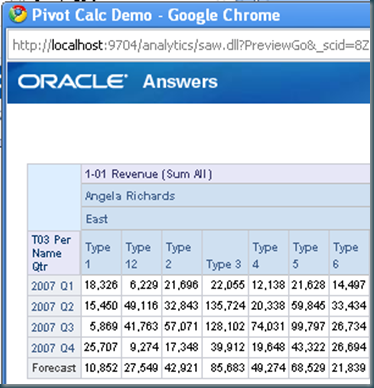The image size is (374, 388).
Task: Click the Forecast value 21,839
Action: tap(349, 368)
